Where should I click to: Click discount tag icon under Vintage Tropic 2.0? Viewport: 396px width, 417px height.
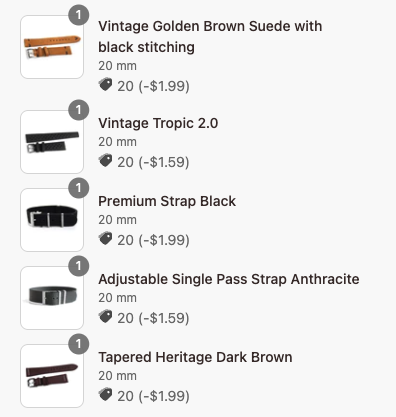pos(105,161)
